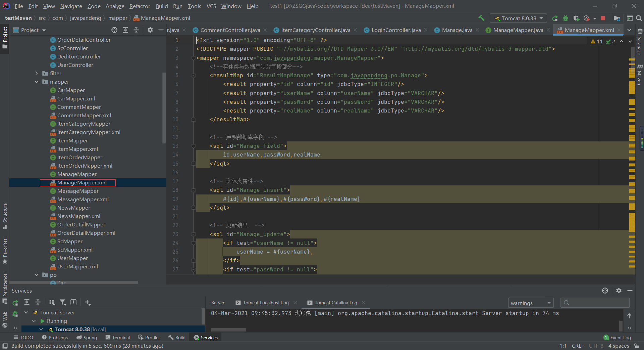This screenshot has width=644, height=350.
Task: Open the warnings log level dropdown
Action: [x=531, y=303]
